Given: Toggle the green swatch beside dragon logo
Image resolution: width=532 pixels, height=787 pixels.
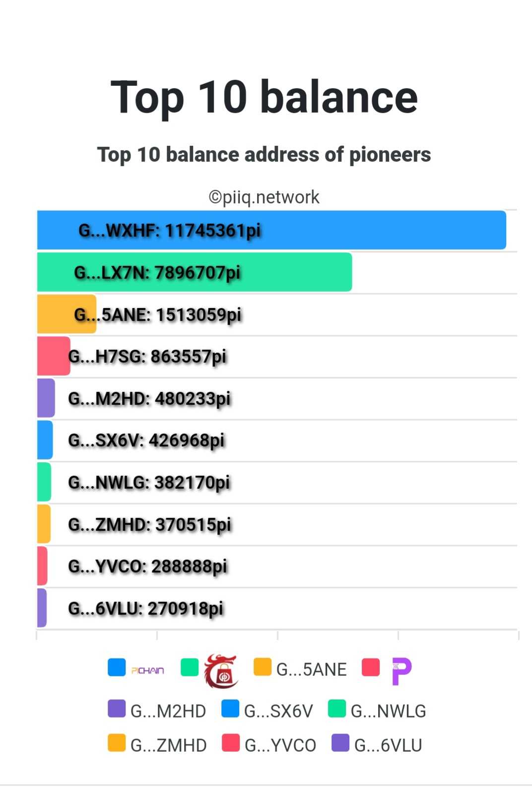Looking at the screenshot, I should pyautogui.click(x=190, y=667).
